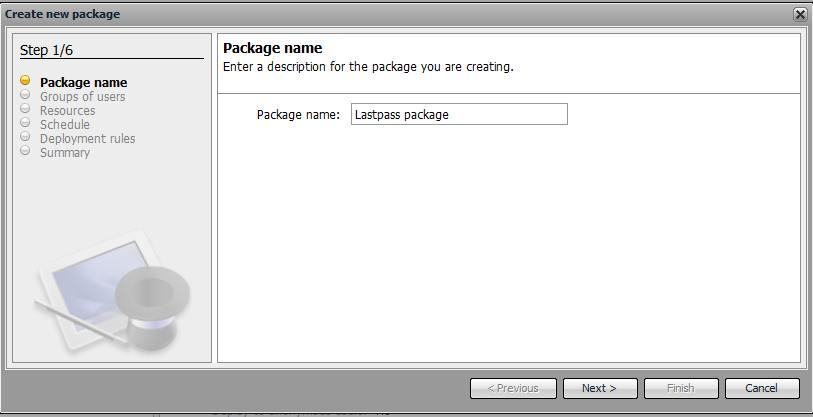Click the gray bullet beside Deployment rules
This screenshot has width=813, height=417.
(26, 138)
